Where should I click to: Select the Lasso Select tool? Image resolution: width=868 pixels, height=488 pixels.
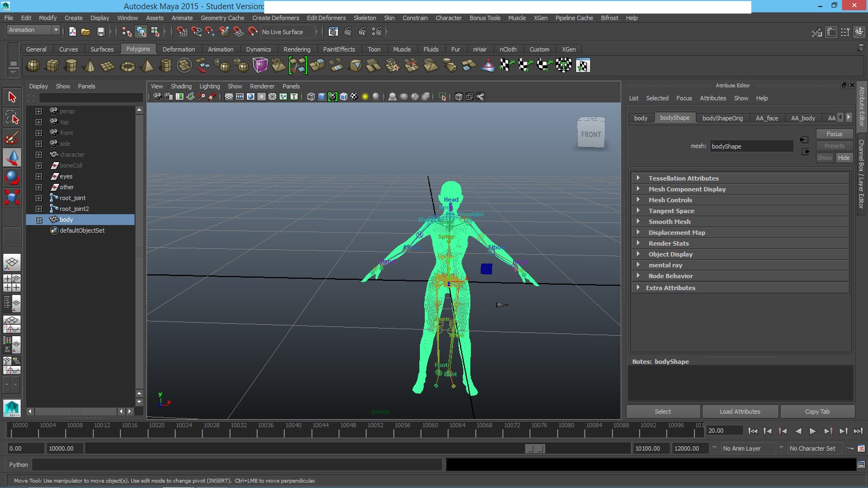coord(12,118)
